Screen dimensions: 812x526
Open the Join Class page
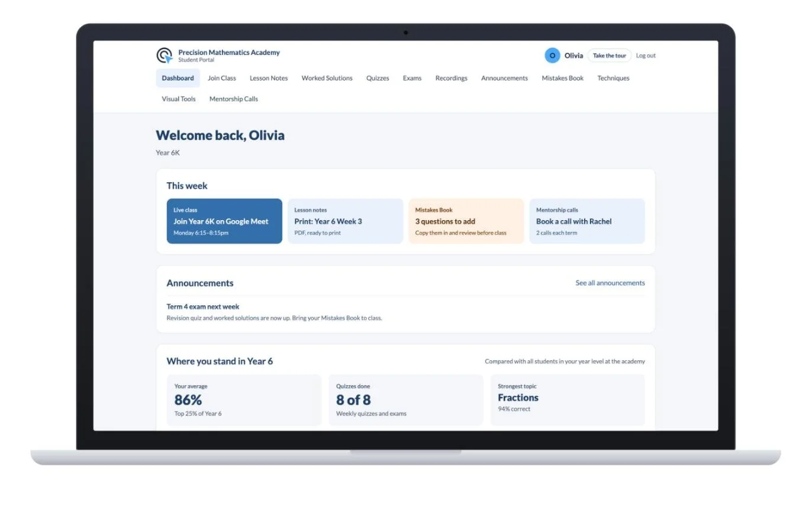pos(222,78)
